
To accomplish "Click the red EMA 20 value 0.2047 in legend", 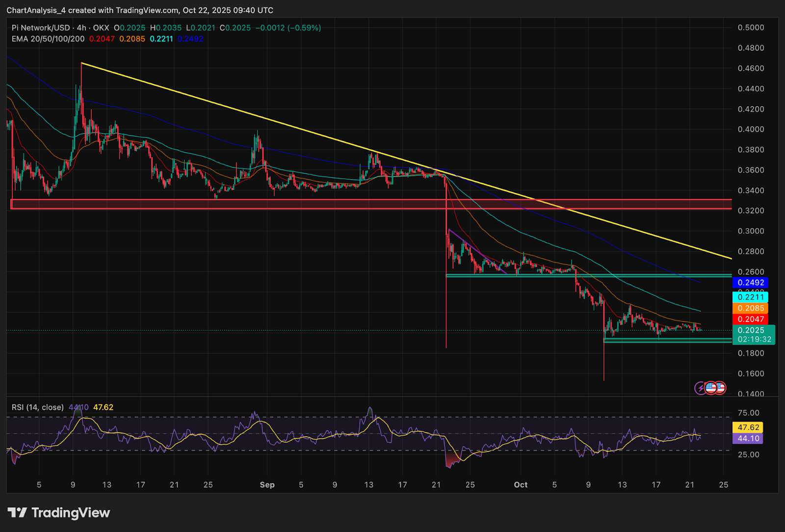I will click(x=102, y=39).
